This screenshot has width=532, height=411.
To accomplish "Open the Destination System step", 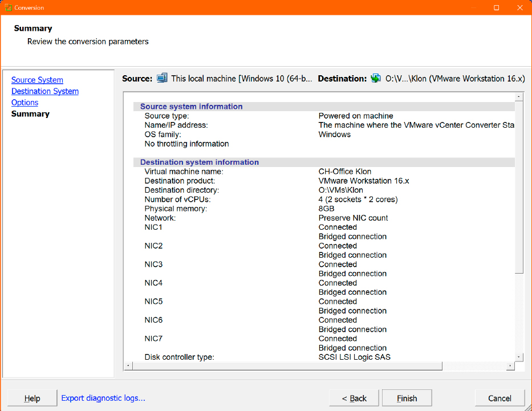I will click(x=45, y=91).
